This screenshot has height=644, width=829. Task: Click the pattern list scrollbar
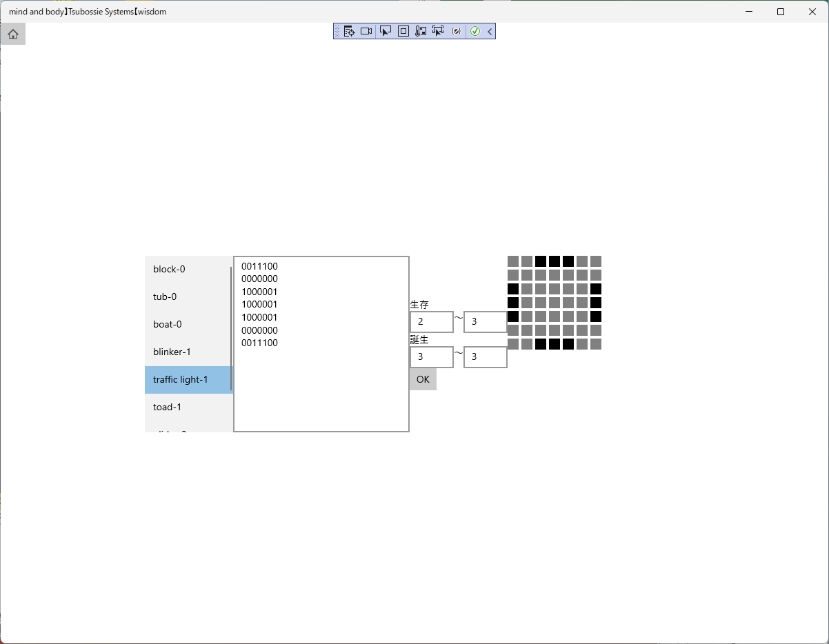(x=231, y=329)
